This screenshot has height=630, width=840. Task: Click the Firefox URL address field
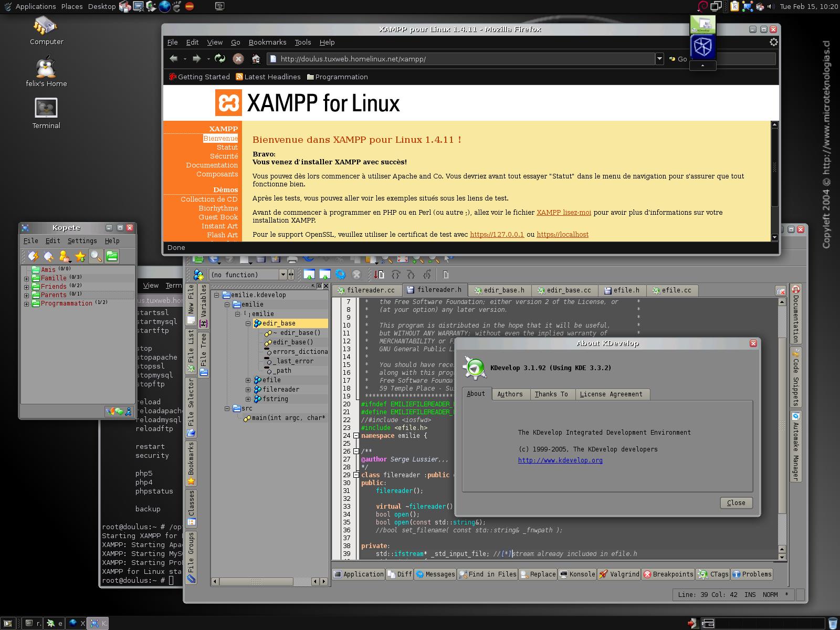(461, 59)
